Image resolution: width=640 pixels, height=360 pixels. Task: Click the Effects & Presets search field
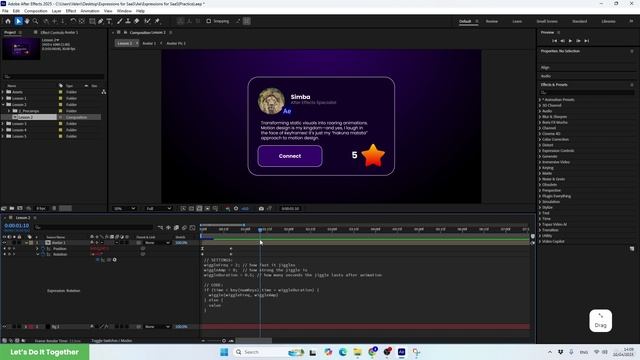pos(587,92)
